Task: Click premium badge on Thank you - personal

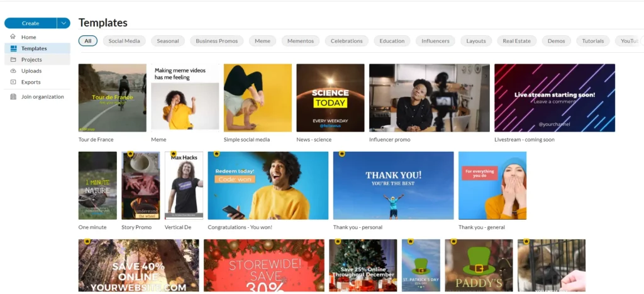Action: [x=341, y=154]
